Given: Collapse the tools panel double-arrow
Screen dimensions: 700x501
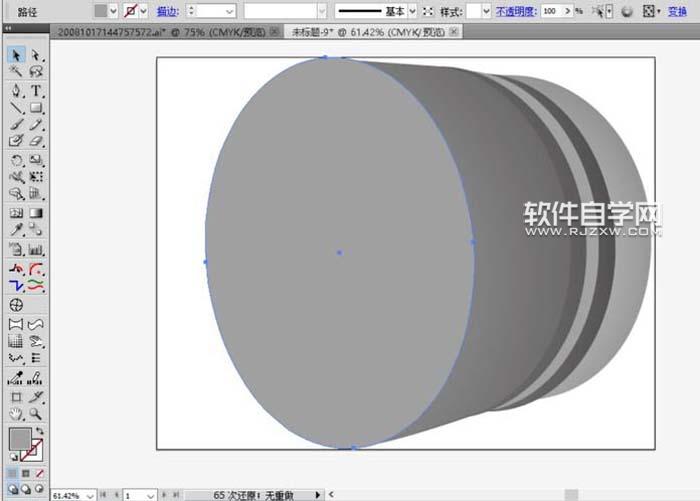Looking at the screenshot, I should 8,28.
